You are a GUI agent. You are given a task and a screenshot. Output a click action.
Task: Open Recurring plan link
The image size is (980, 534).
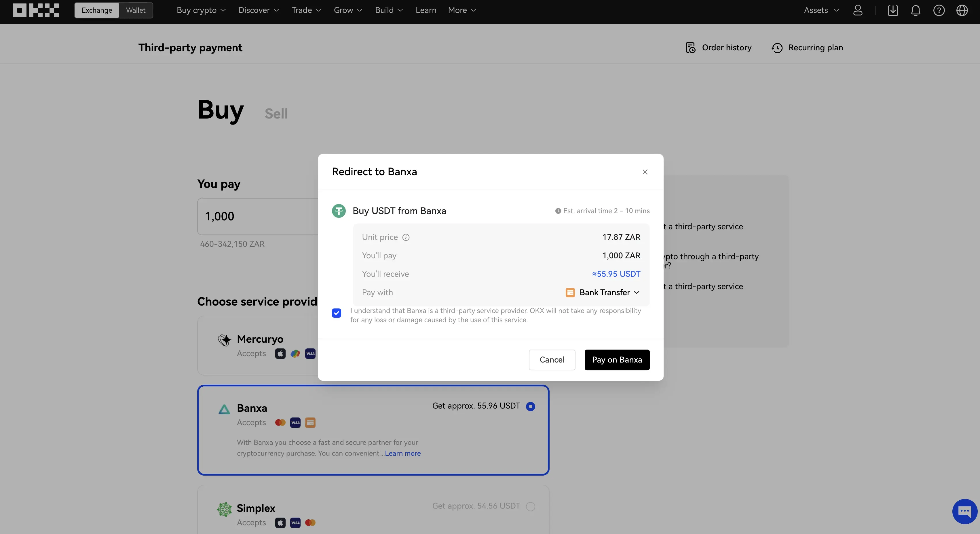point(807,48)
